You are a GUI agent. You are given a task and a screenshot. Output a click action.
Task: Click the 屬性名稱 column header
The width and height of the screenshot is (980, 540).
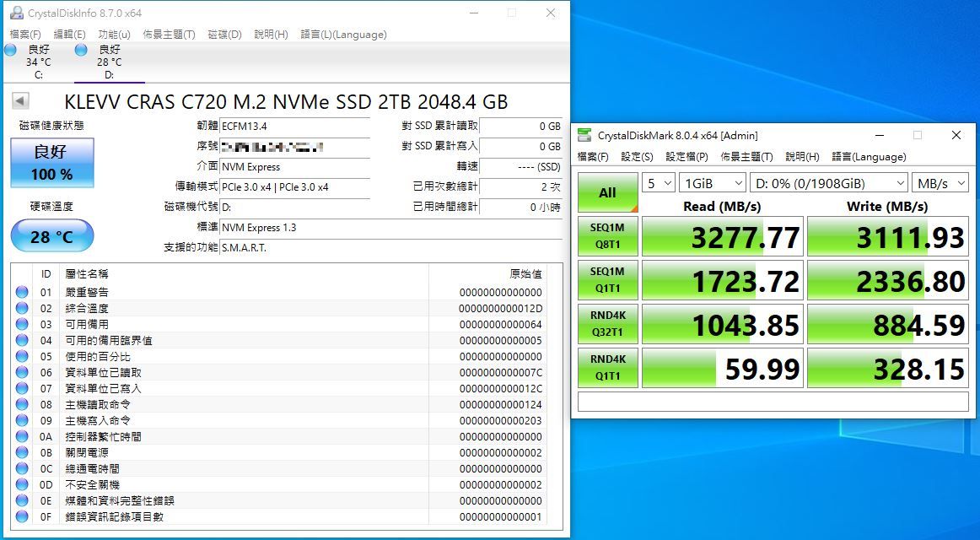coord(245,273)
